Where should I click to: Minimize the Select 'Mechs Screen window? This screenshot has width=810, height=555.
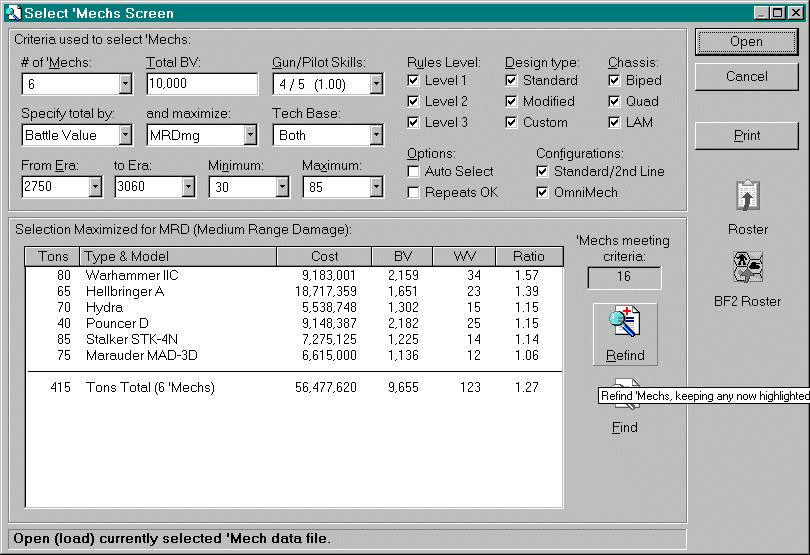761,13
